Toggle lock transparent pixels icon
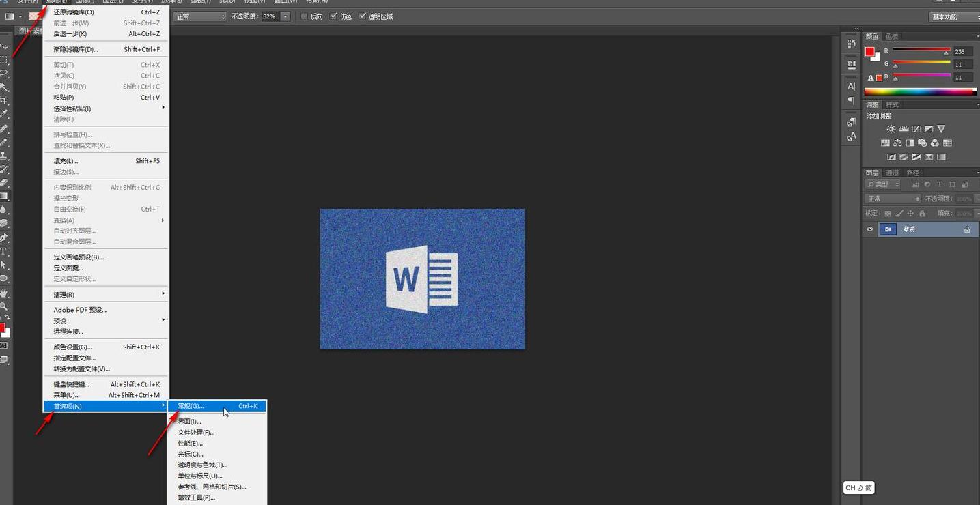This screenshot has width=980, height=505. 888,214
